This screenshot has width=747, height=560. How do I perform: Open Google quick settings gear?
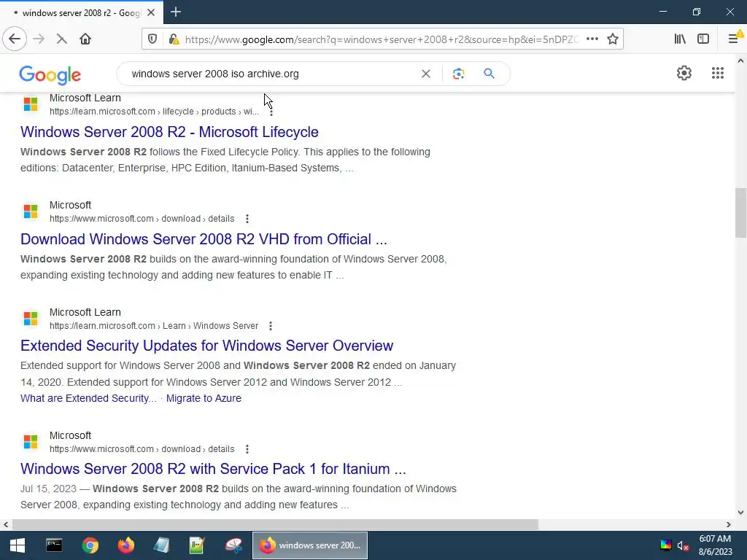click(684, 73)
